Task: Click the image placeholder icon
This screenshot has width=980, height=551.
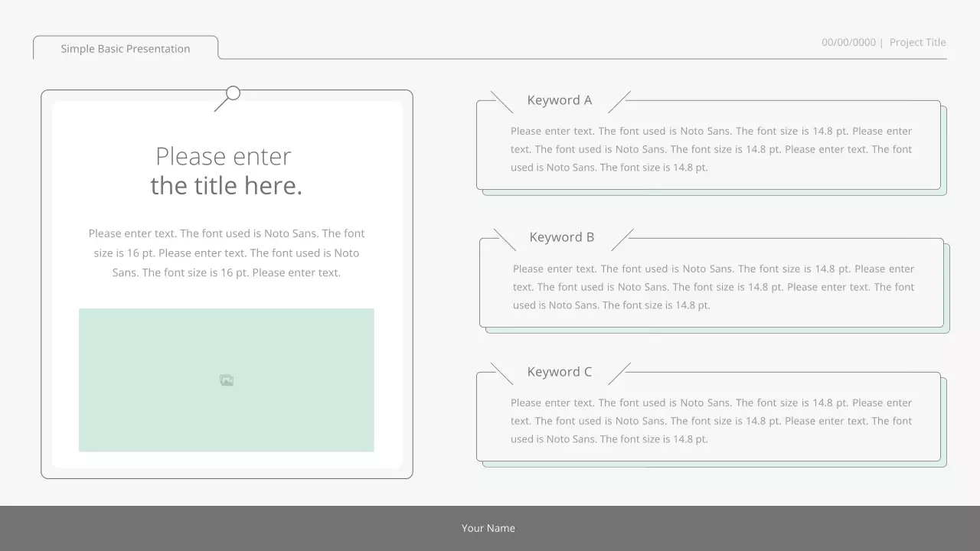Action: (226, 380)
